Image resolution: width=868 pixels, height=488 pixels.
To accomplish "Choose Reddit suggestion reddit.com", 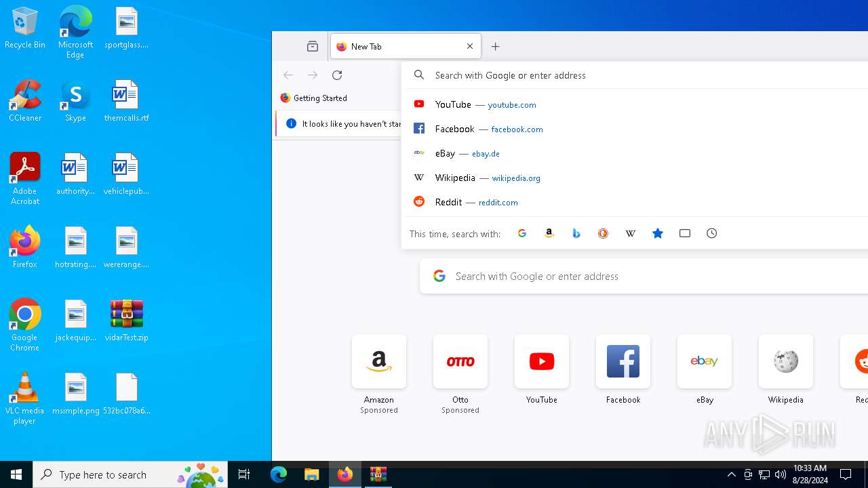I will [x=636, y=202].
